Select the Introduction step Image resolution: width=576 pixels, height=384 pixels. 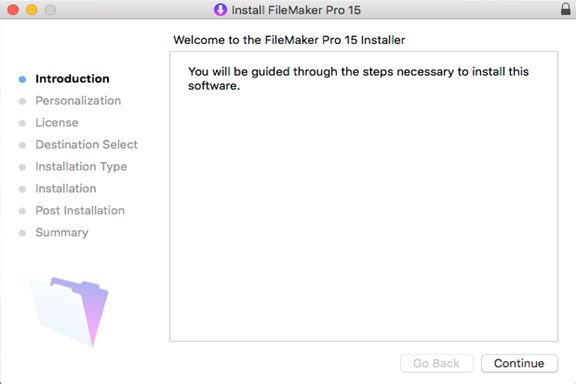(72, 79)
